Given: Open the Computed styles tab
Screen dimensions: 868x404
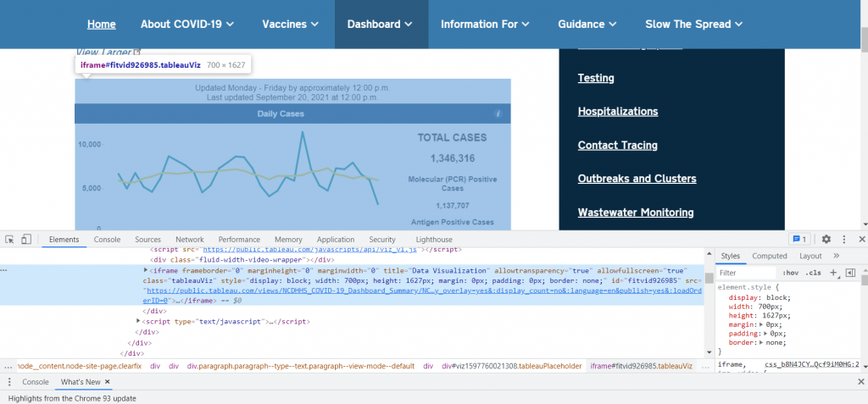Looking at the screenshot, I should pos(770,256).
